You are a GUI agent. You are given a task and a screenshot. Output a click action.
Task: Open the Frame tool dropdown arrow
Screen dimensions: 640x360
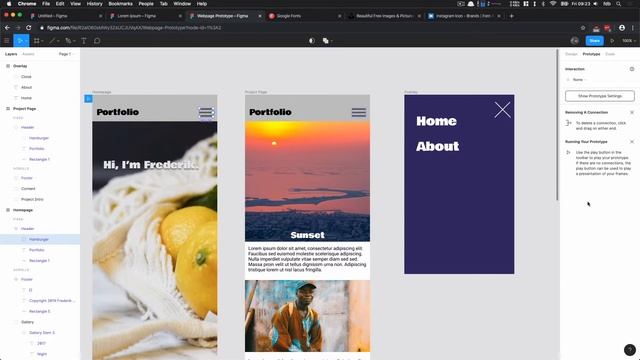pyautogui.click(x=42, y=41)
